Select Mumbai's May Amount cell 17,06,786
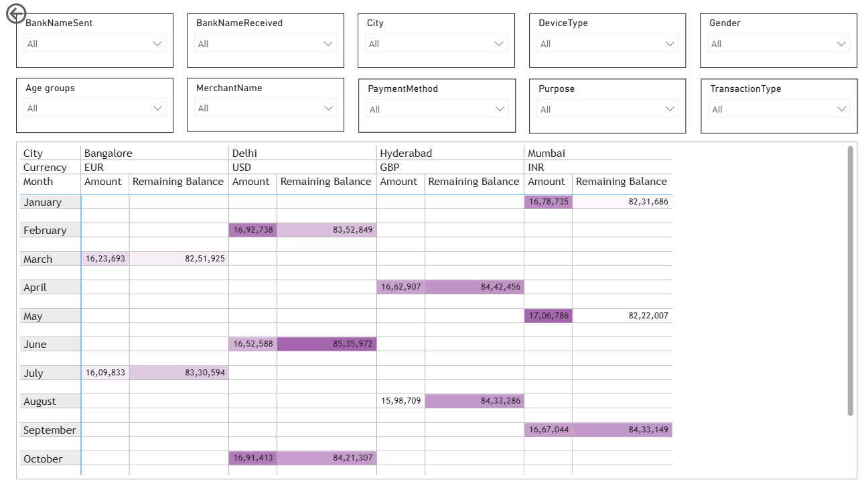The height and width of the screenshot is (482, 868). pos(547,315)
